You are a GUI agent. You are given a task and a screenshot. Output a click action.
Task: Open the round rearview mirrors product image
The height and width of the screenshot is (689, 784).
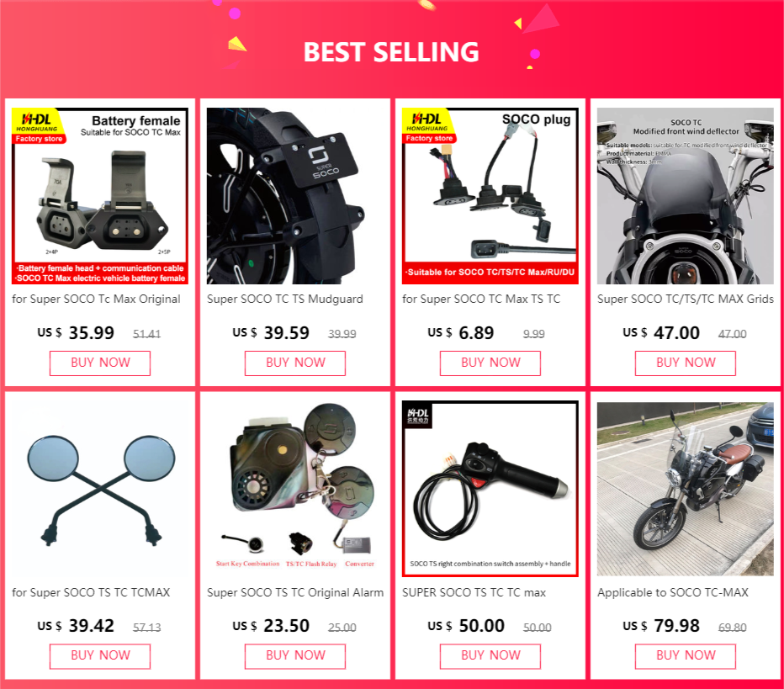(100, 489)
